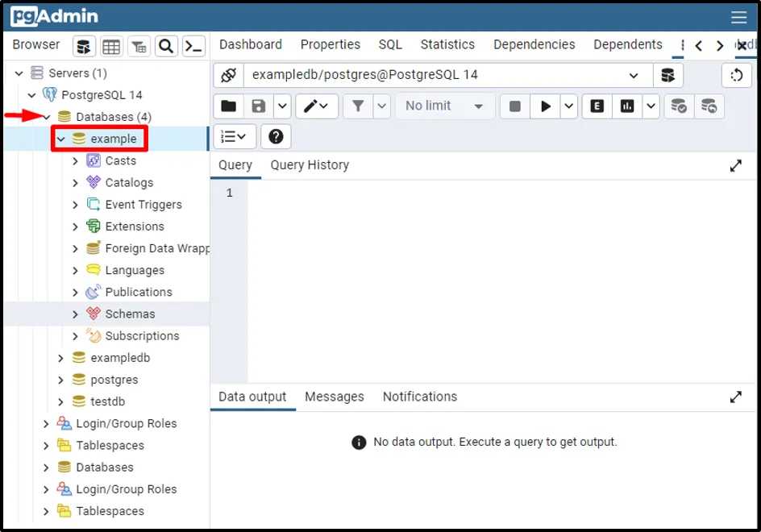Click the Rollback transaction icon

point(709,106)
